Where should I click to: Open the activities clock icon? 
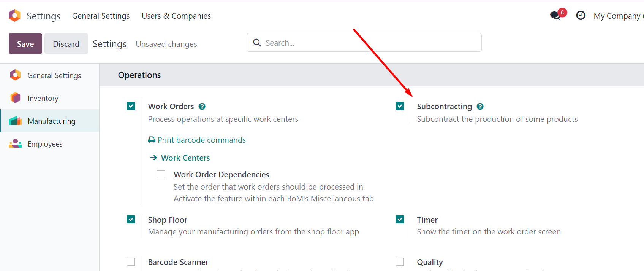pos(581,16)
